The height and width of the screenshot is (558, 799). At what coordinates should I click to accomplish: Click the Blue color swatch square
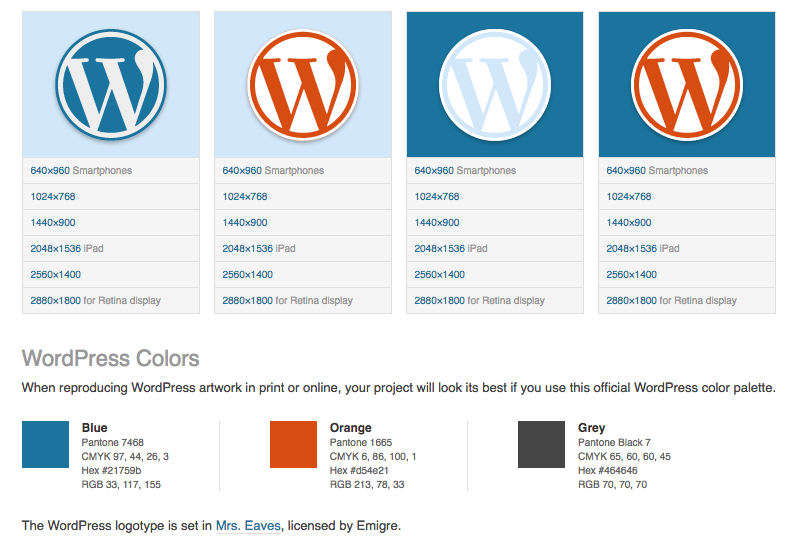coord(45,444)
